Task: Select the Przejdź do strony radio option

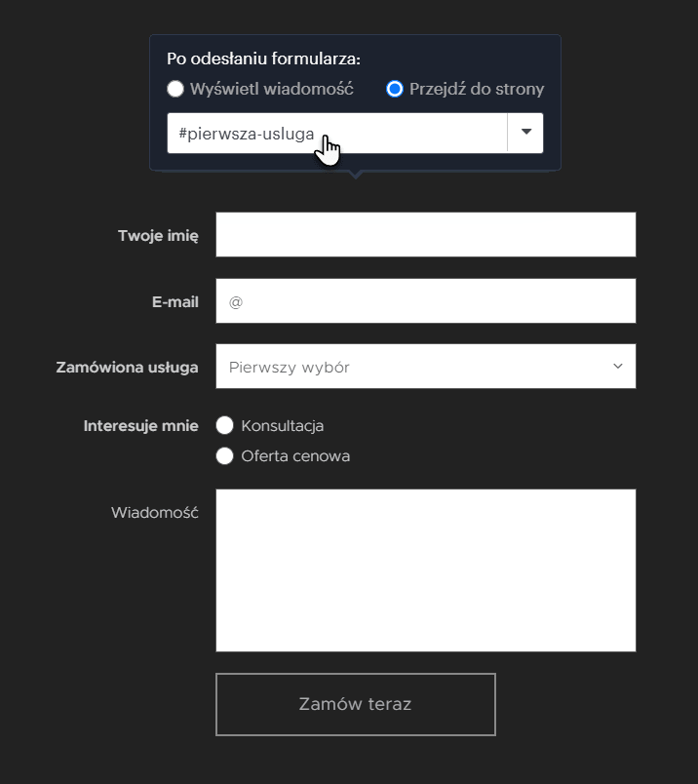Action: pos(395,89)
